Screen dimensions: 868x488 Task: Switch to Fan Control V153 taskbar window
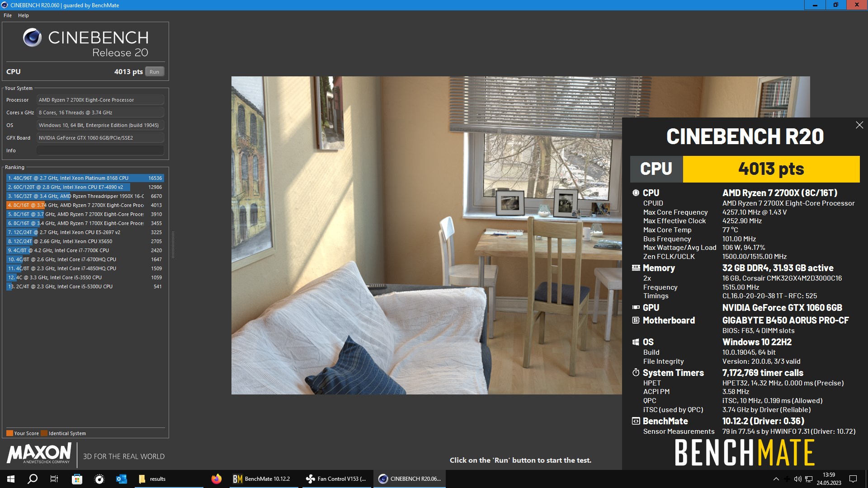336,479
